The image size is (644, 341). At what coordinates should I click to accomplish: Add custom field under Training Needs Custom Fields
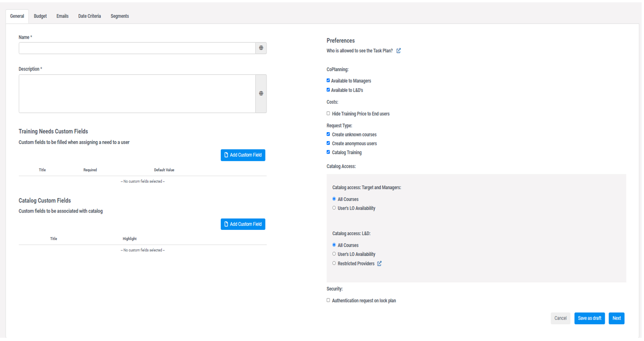(243, 155)
